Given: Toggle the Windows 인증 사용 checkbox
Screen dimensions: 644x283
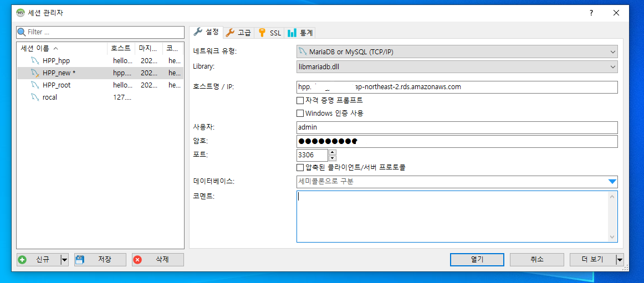Looking at the screenshot, I should 300,113.
